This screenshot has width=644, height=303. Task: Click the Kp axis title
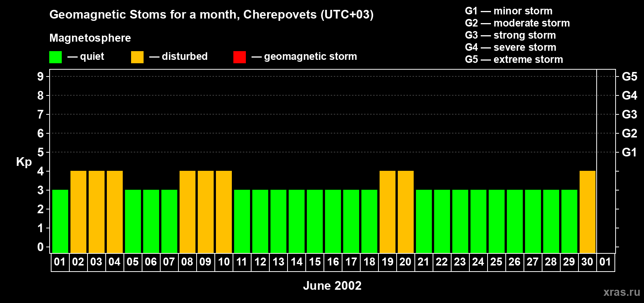tap(24, 162)
